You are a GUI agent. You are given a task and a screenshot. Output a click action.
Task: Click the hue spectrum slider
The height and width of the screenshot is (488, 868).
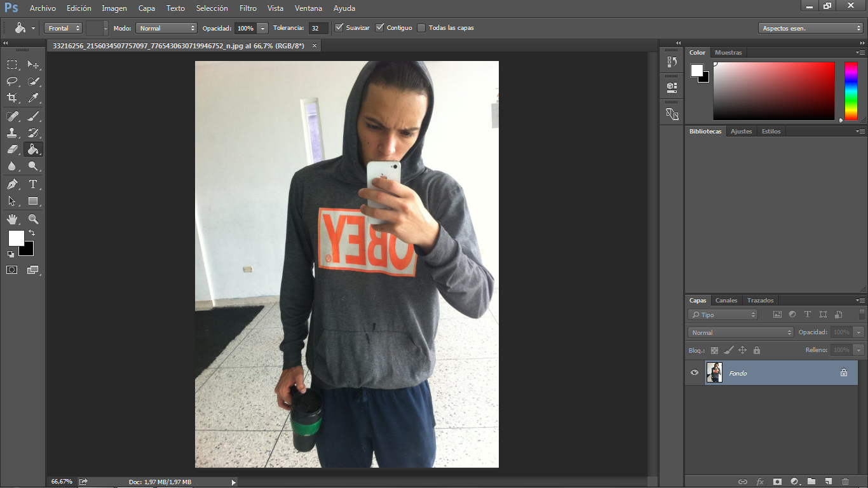[851, 91]
